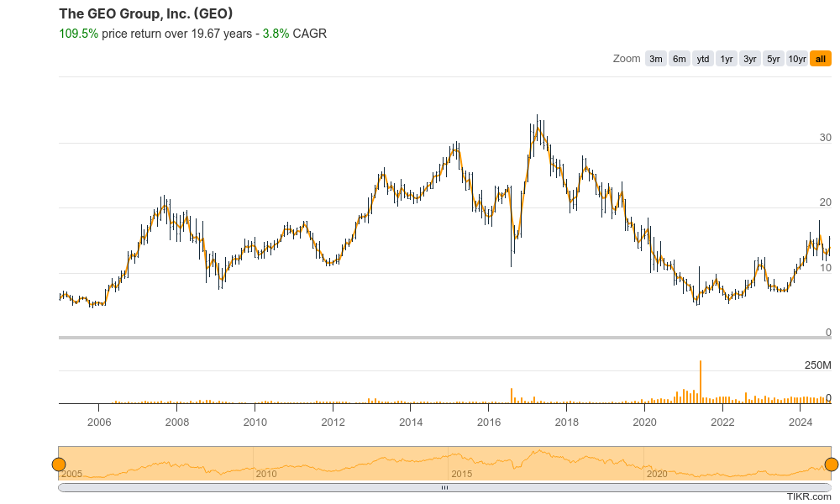Click the tall 2021 volume spike bar
This screenshot has height=504, width=840.
tap(701, 382)
